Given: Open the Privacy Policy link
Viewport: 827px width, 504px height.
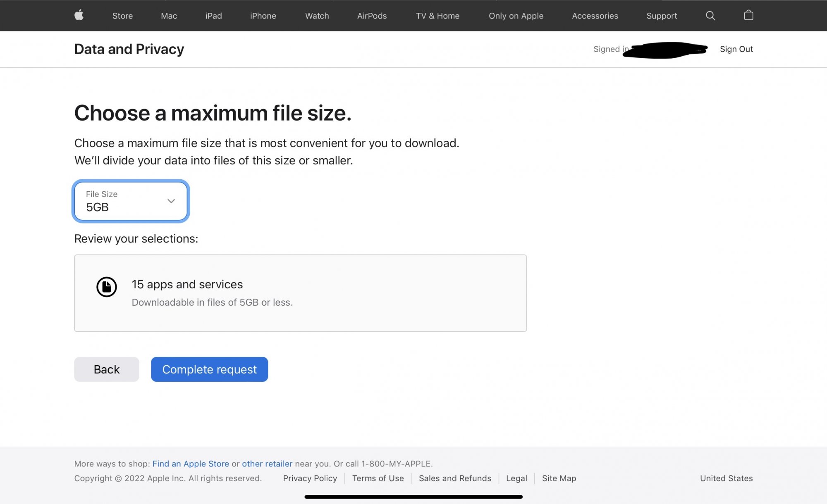Looking at the screenshot, I should click(x=310, y=478).
